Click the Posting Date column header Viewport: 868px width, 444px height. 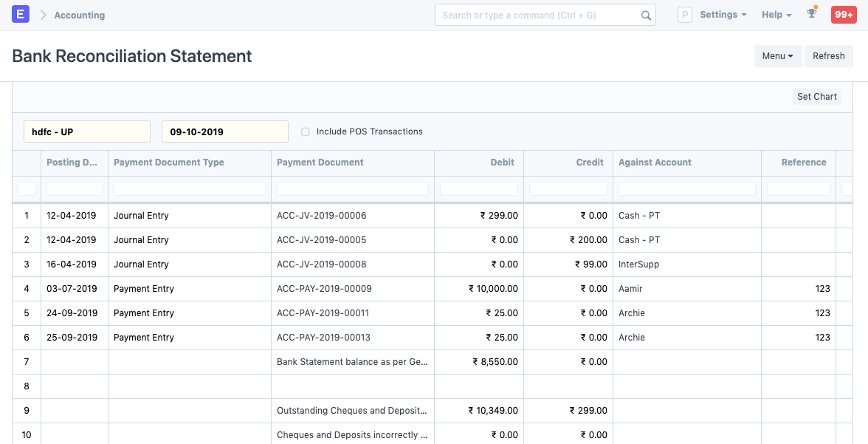(x=72, y=163)
